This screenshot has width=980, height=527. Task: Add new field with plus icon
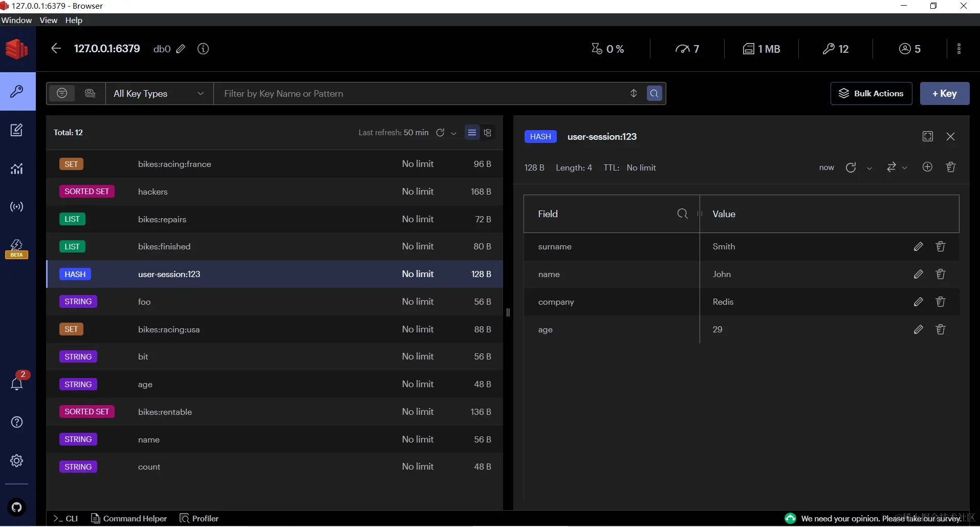(x=927, y=167)
